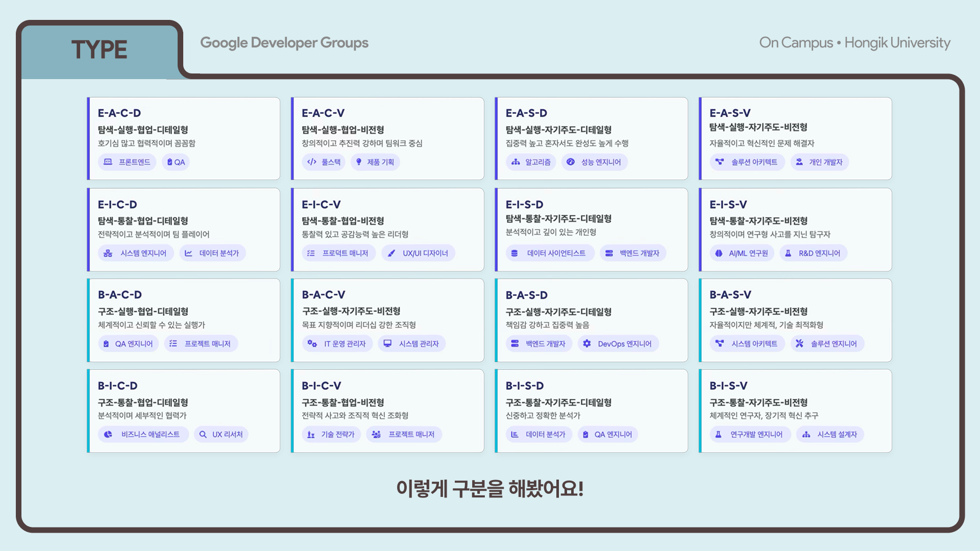The image size is (980, 551).
Task: Click the gear icon in the DevOps 엔지니어 tag
Action: (587, 344)
